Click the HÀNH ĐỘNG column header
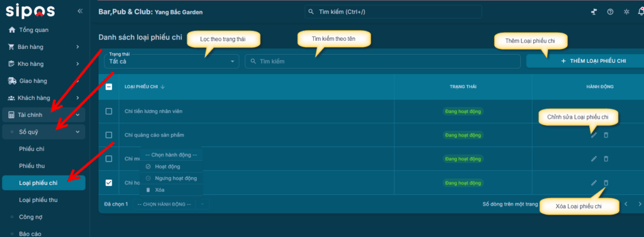The image size is (644, 237). (x=600, y=87)
